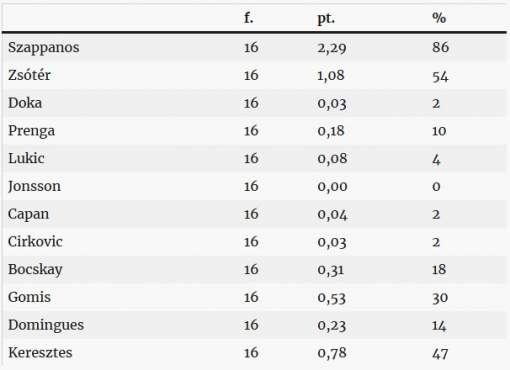Click Bocskay in the table
This screenshot has height=370, width=510.
click(35, 270)
